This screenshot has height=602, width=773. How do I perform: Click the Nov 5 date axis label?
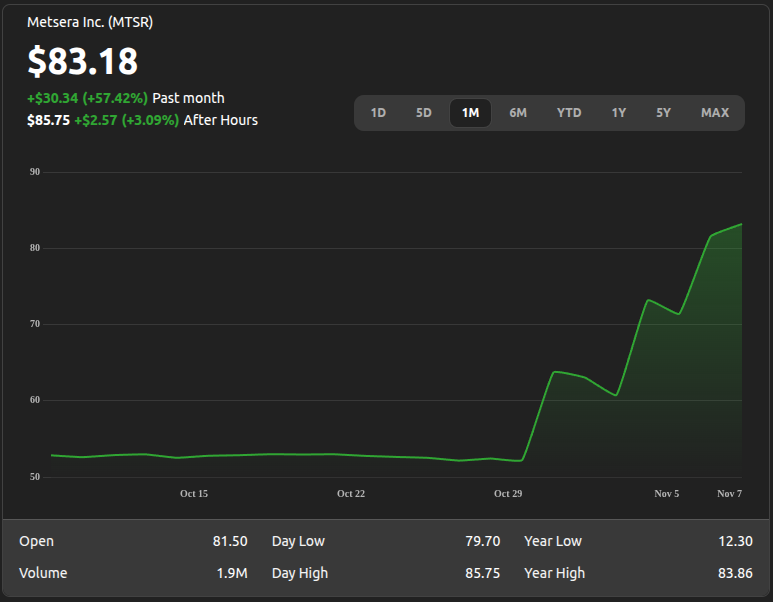[667, 494]
